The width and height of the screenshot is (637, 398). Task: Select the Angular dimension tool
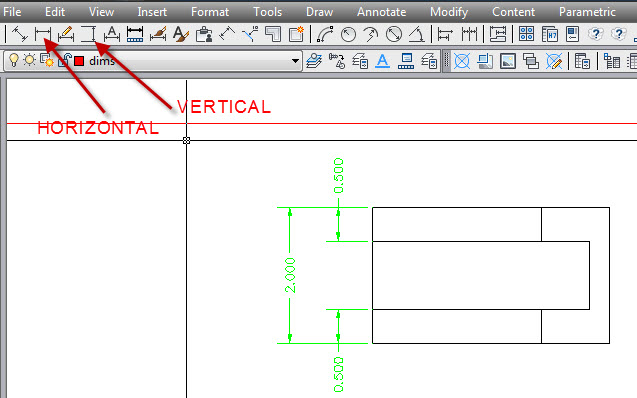point(416,34)
